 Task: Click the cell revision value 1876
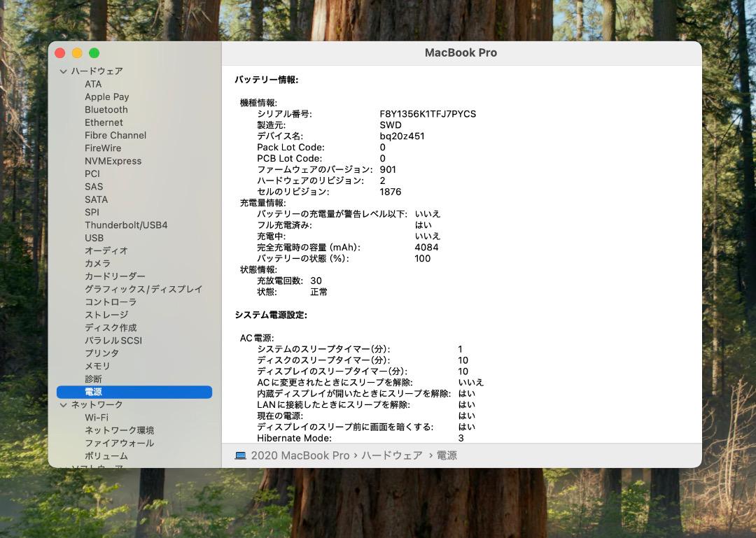click(x=390, y=192)
